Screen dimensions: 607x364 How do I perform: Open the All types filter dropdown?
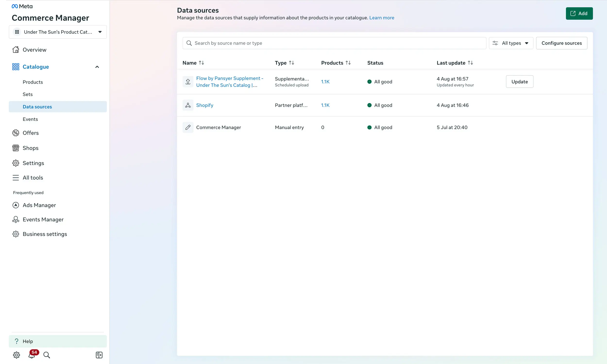point(511,43)
